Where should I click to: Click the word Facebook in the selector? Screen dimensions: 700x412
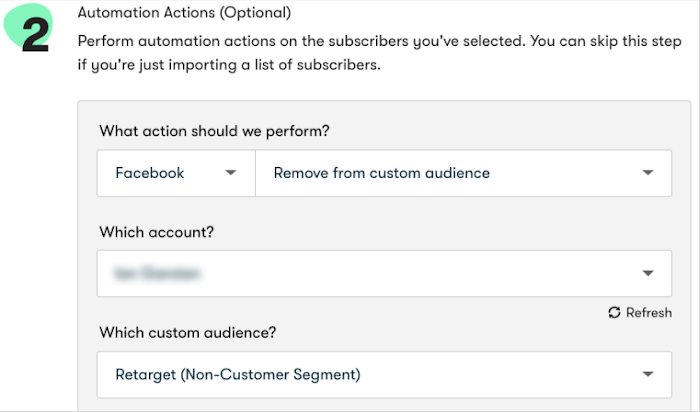click(x=150, y=173)
